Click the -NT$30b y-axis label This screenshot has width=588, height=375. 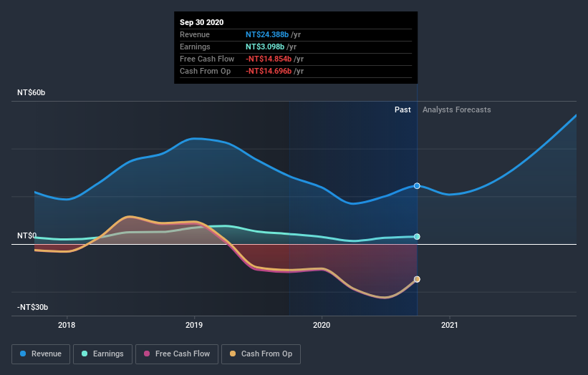point(33,307)
